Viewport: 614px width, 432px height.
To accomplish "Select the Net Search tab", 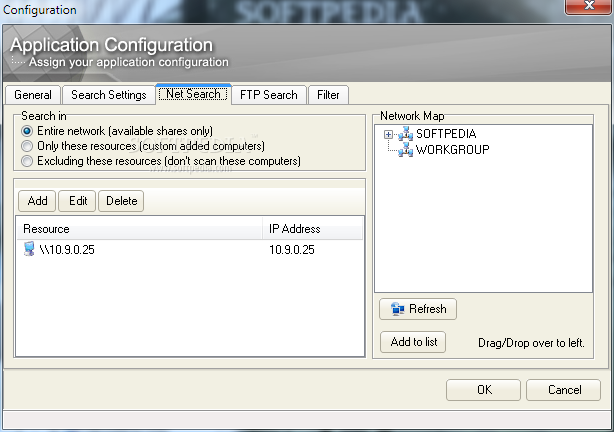I will tap(193, 94).
